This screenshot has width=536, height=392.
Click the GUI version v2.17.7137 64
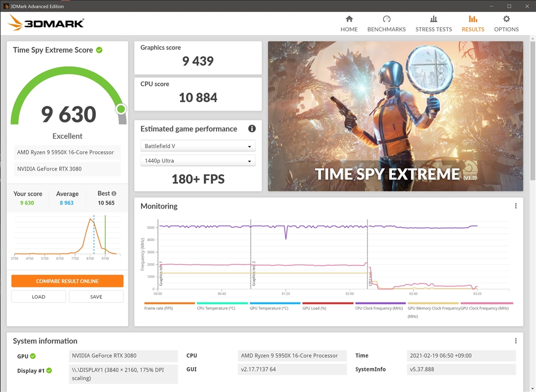[x=292, y=369]
